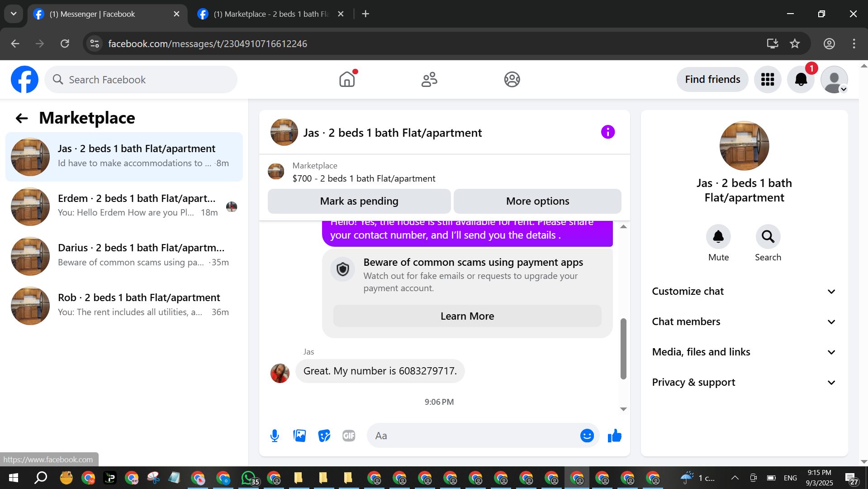
Task: Attach a file with the image icon
Action: coord(299,436)
